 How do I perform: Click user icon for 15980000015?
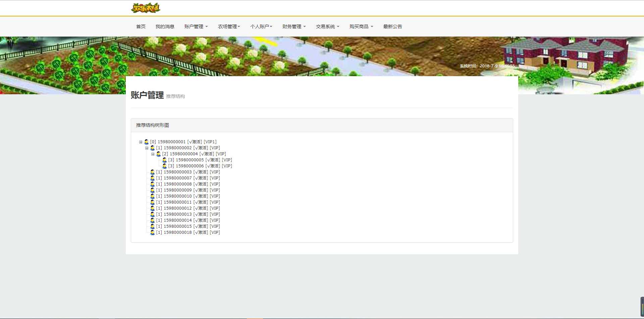click(152, 226)
